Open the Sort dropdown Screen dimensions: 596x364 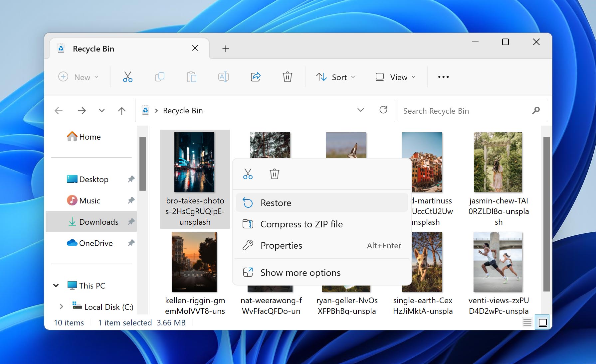(x=335, y=77)
